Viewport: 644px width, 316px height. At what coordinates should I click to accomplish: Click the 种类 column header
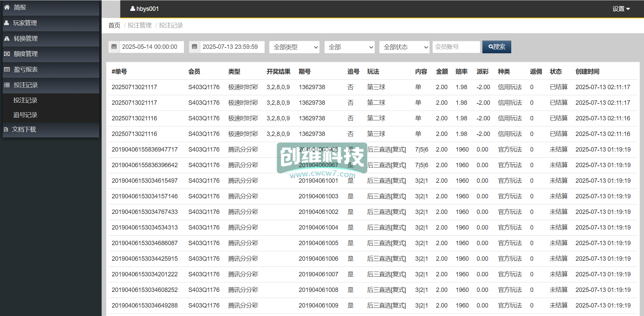[x=504, y=72]
